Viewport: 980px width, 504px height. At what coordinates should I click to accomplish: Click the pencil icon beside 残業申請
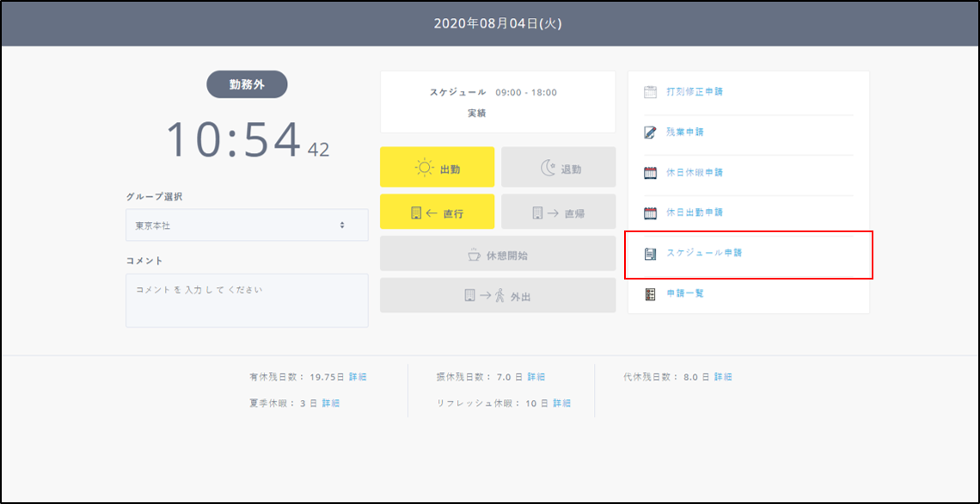click(x=650, y=132)
